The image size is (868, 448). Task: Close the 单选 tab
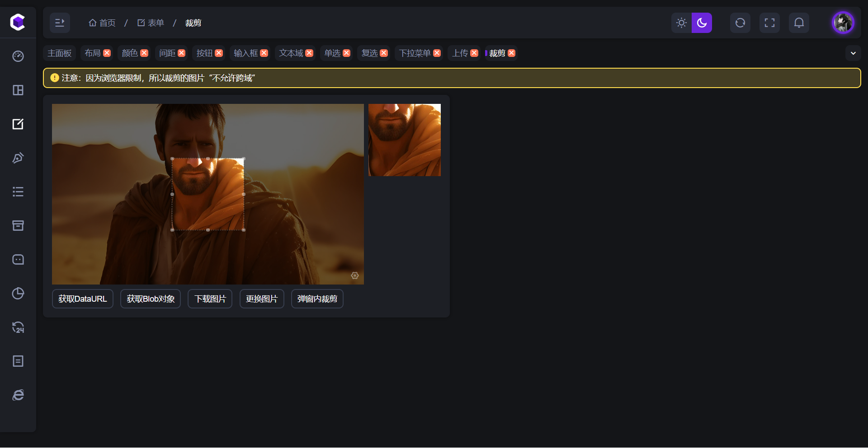(347, 53)
